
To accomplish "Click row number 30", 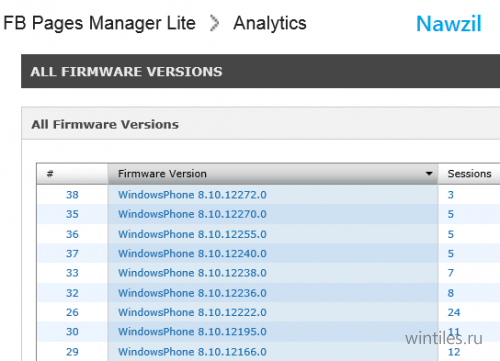I will coord(72,332).
